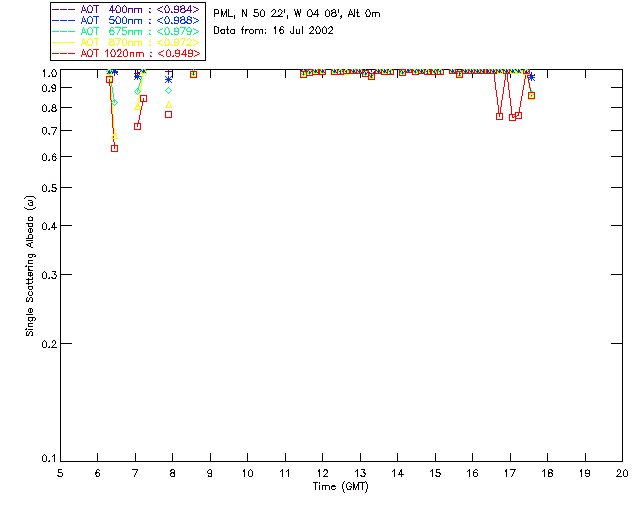Click the 'PML, N 50 22', W 04 08', Alt 0m' title

point(297,14)
